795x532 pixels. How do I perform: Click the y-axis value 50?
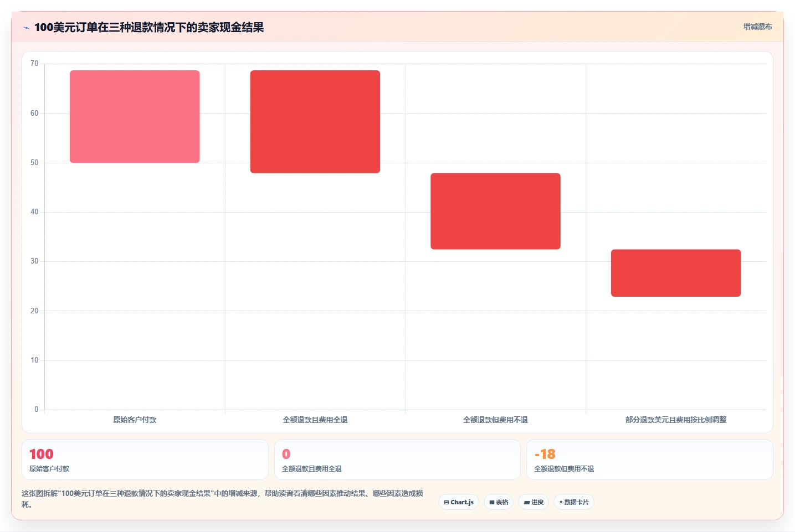point(34,163)
